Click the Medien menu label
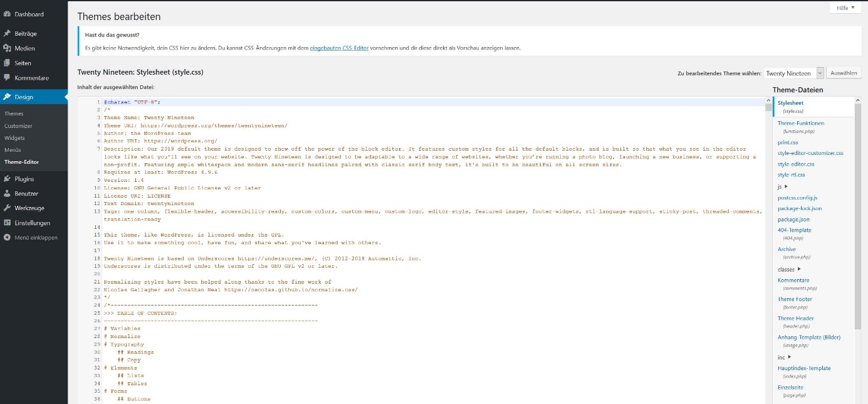868x404 pixels. coord(24,48)
